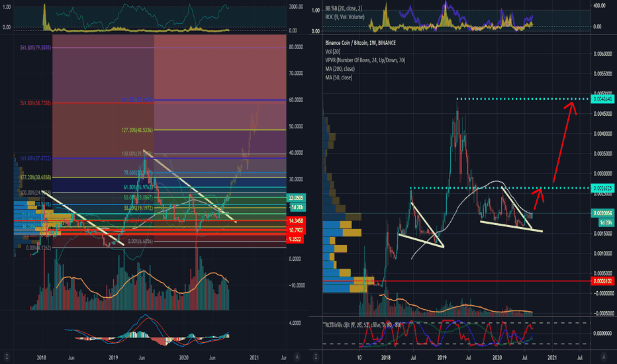
Task: Click the red 0.0003102 price label
Action: click(602, 281)
